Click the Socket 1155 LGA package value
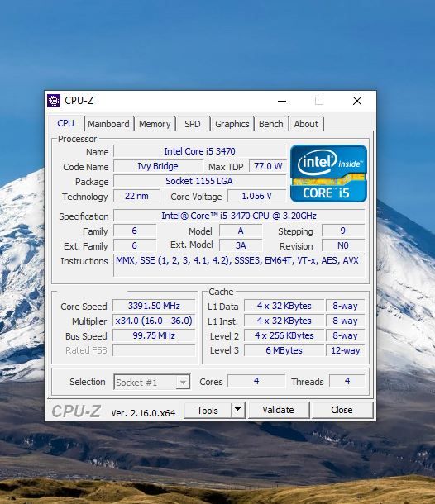Image resolution: width=435 pixels, height=504 pixels. point(199,181)
